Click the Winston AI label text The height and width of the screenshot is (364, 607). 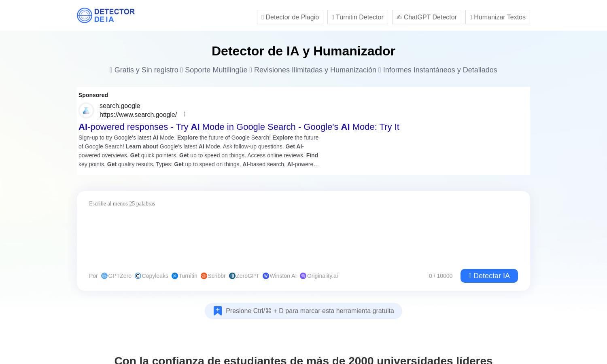283,276
